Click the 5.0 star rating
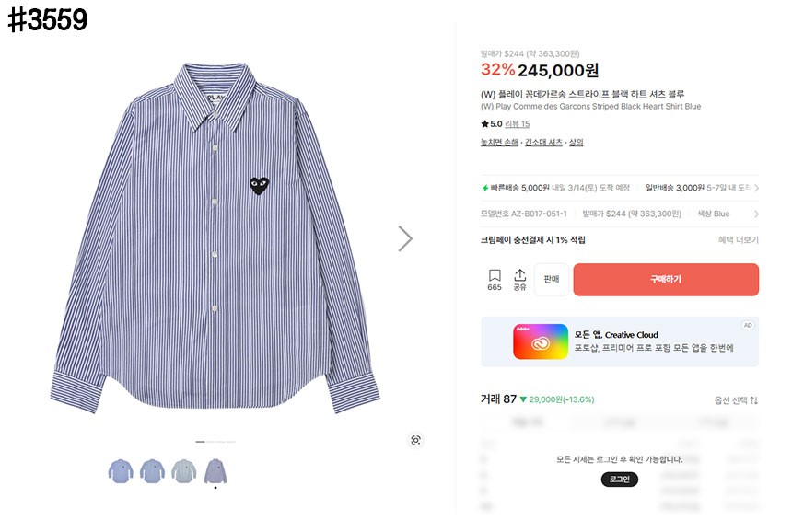 coord(492,124)
